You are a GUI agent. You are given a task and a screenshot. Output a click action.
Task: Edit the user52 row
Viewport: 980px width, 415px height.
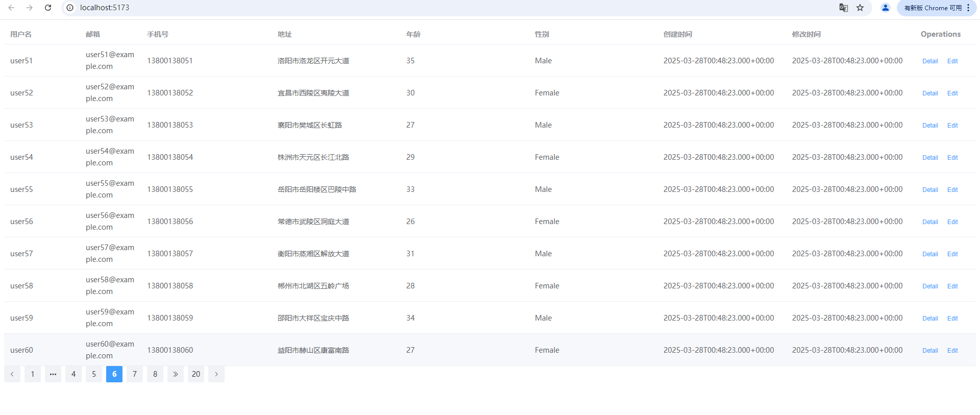(x=952, y=93)
